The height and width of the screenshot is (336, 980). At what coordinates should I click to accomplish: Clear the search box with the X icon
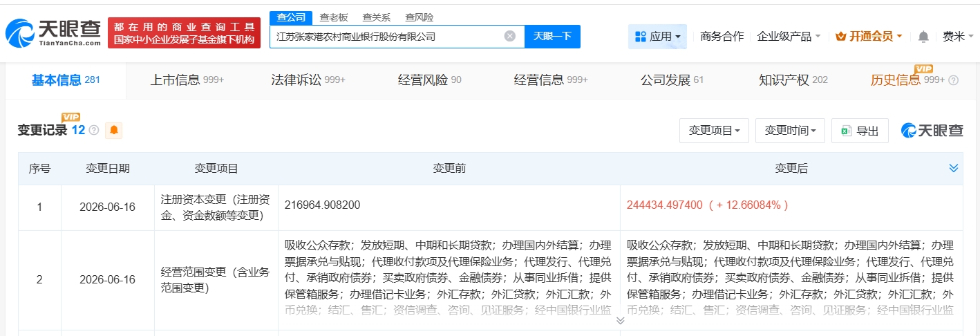510,36
